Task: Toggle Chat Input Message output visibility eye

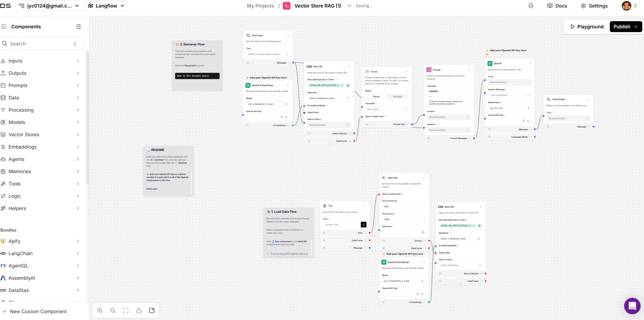Action: pos(248,62)
